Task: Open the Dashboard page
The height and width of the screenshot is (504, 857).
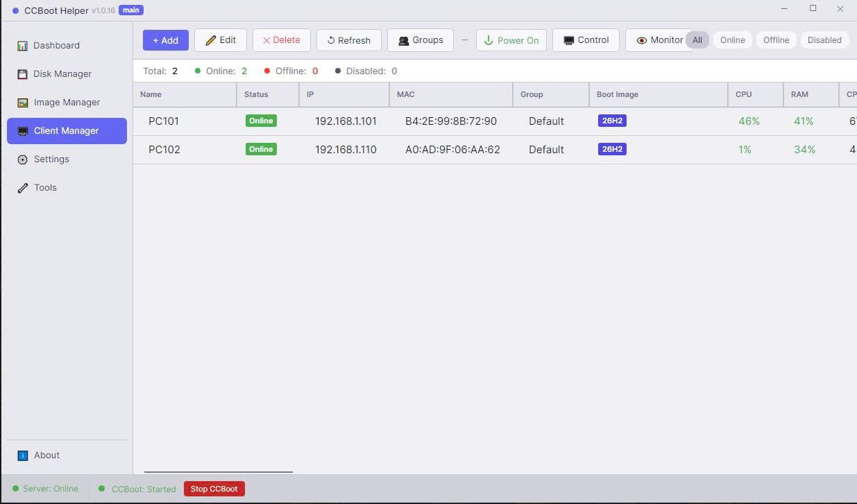Action: tap(67, 46)
